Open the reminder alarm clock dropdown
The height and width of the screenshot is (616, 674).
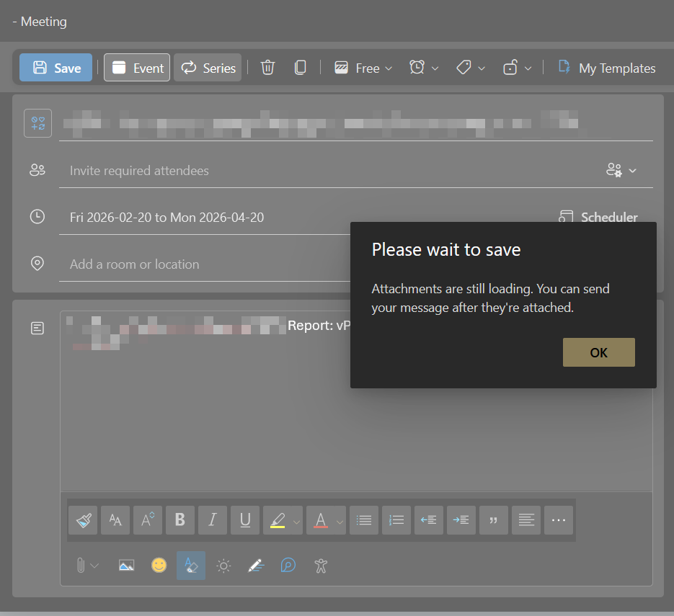tap(424, 68)
